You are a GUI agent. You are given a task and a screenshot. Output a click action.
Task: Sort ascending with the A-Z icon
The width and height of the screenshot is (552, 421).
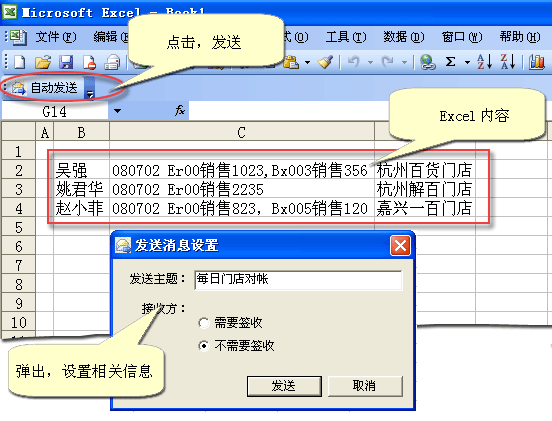tap(485, 62)
